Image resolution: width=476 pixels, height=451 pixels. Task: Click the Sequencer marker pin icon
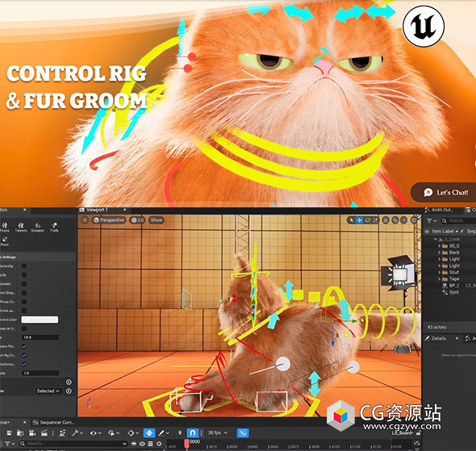180,432
